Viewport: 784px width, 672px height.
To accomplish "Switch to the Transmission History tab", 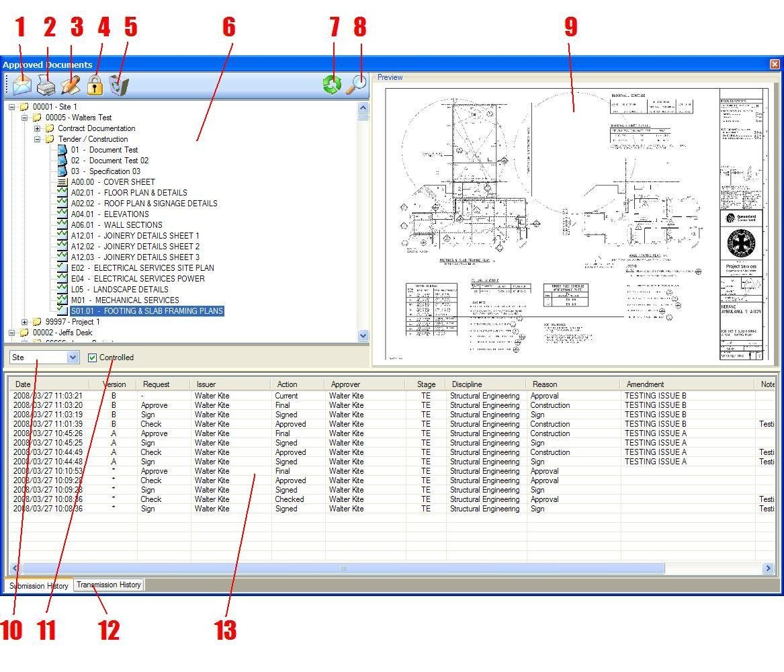I will [108, 584].
